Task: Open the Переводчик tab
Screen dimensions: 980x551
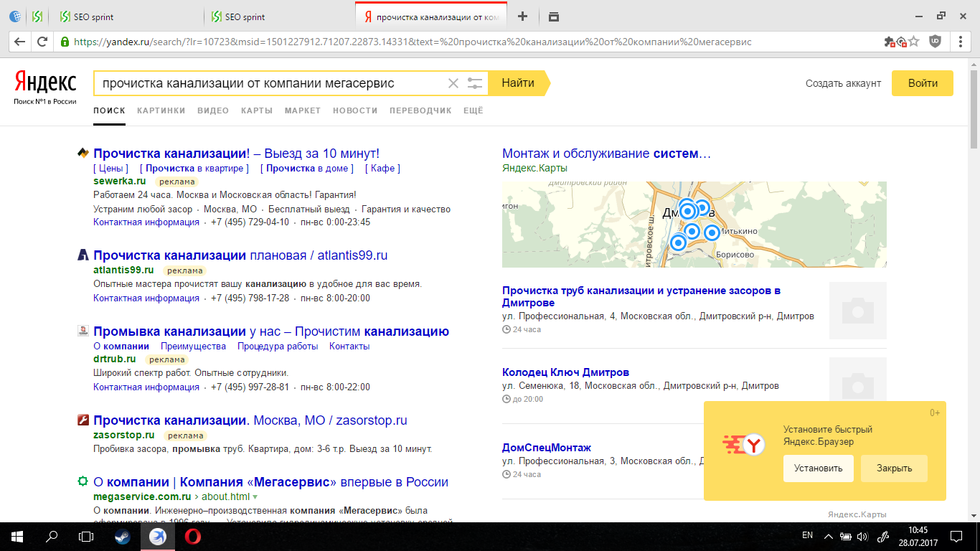Action: pyautogui.click(x=420, y=110)
